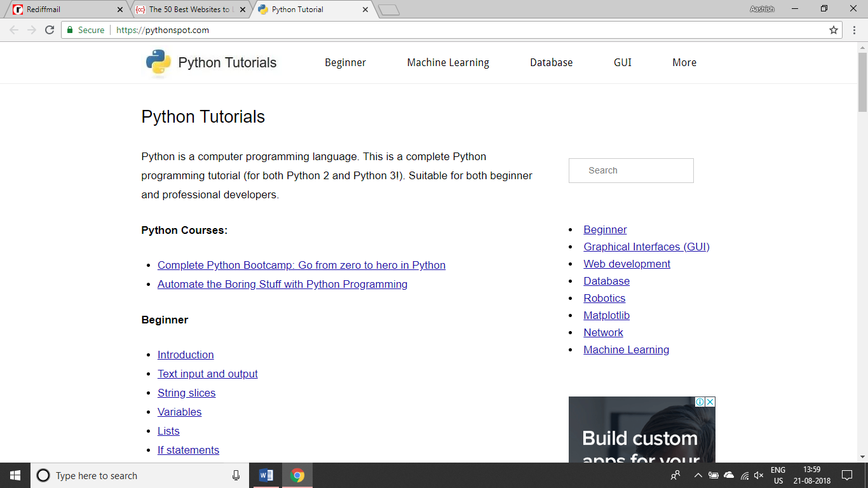
Task: Close the 50 Best Websites tab
Action: [x=243, y=10]
